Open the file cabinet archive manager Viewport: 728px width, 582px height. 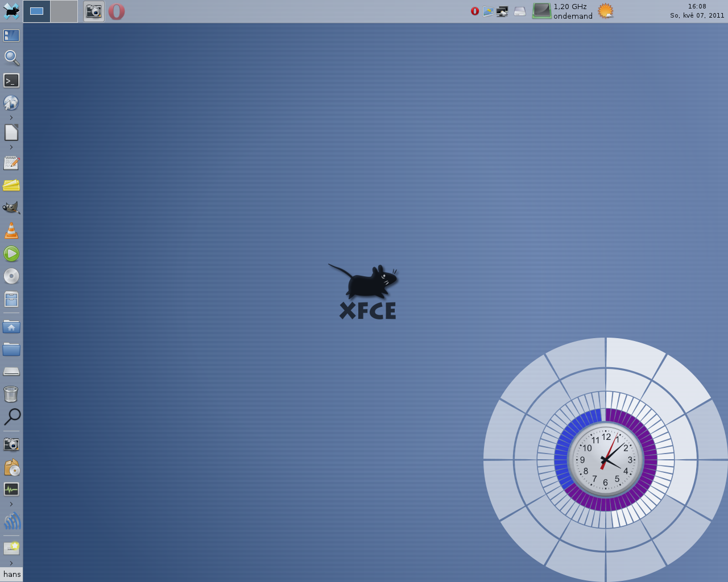(11, 299)
